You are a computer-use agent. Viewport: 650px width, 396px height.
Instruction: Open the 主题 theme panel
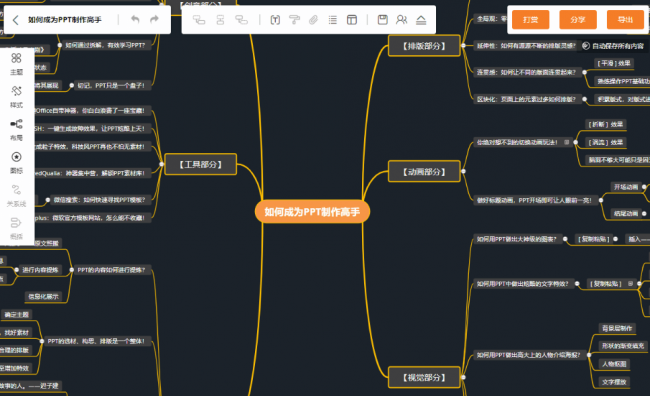click(16, 64)
